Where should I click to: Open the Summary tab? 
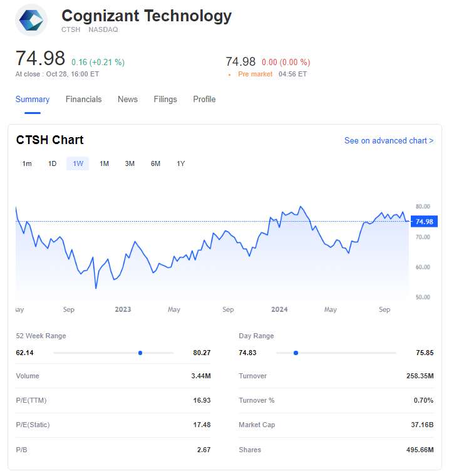point(33,99)
